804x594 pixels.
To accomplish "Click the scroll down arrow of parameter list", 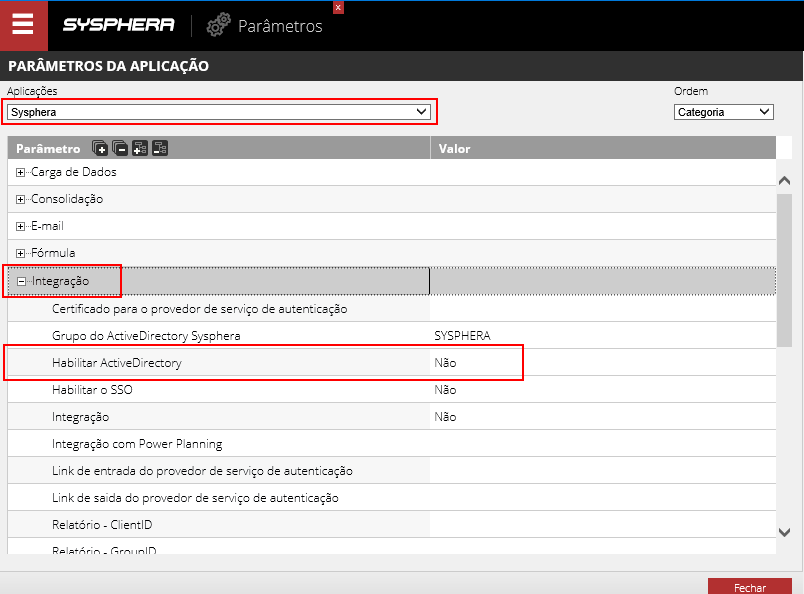I will tap(785, 533).
